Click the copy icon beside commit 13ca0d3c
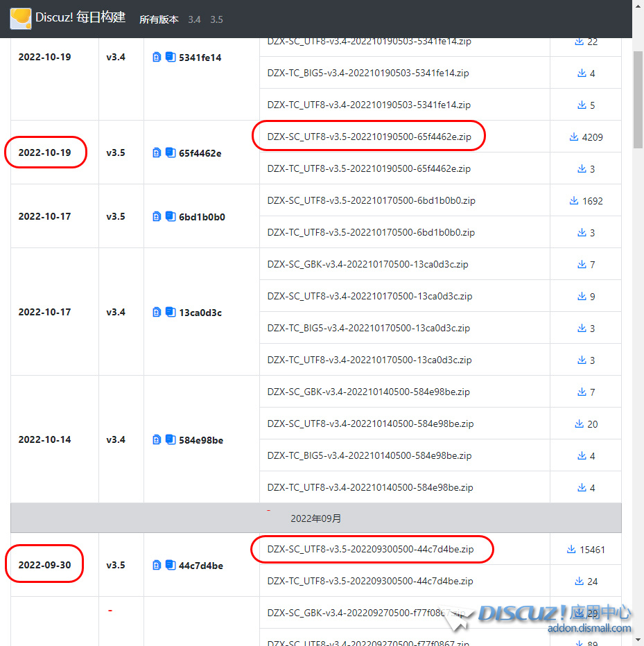 click(x=171, y=312)
